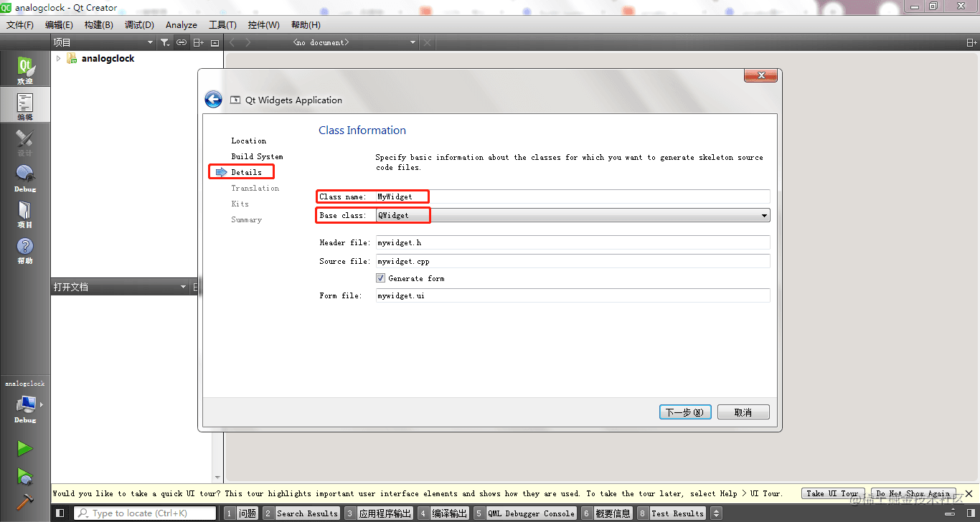This screenshot has height=522, width=980.
Task: Run the project with green arrow
Action: pyautogui.click(x=25, y=449)
